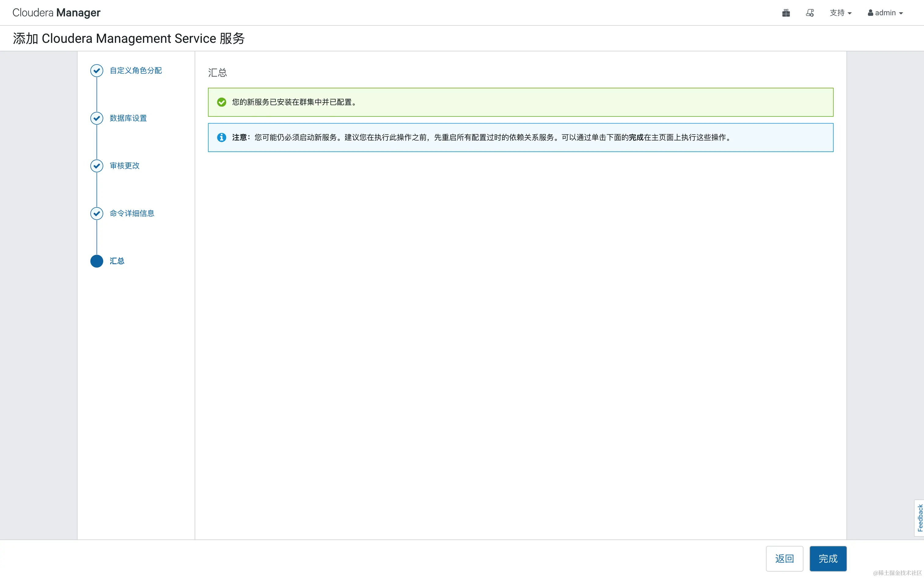Image resolution: width=924 pixels, height=578 pixels.
Task: Click the 审核更改 step checkmark icon
Action: [97, 166]
